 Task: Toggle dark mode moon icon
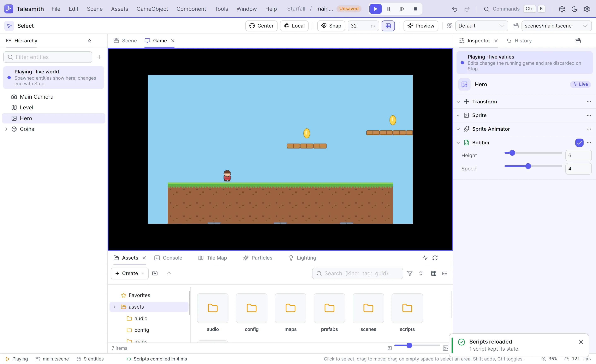click(574, 9)
